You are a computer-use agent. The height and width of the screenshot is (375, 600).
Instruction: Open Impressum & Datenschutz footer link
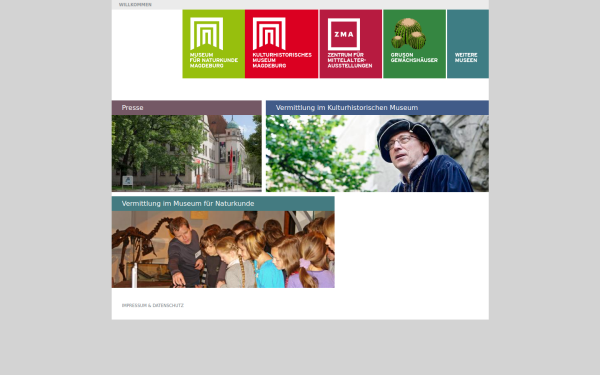click(153, 305)
